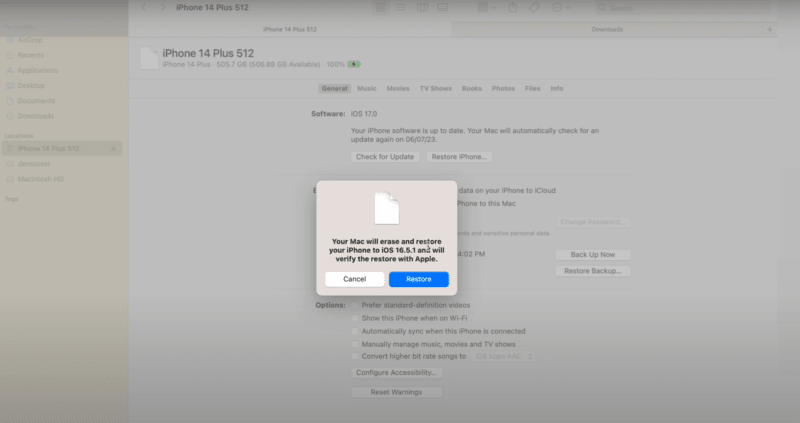Click the Configure Accessibility... button

click(x=396, y=372)
